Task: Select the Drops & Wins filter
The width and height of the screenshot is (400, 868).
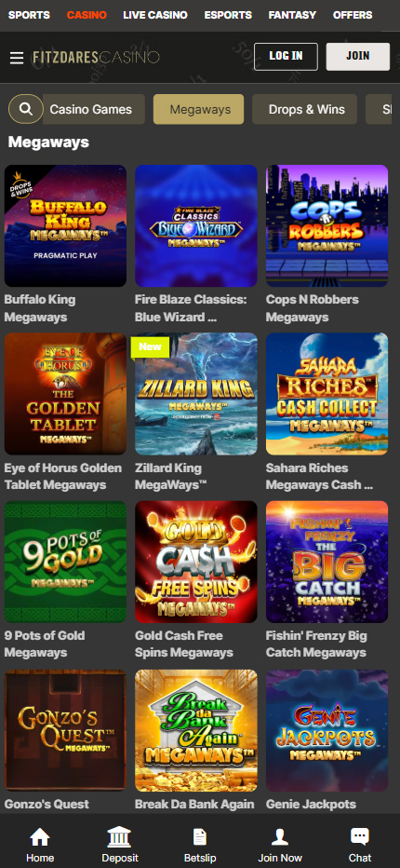Action: [x=305, y=109]
